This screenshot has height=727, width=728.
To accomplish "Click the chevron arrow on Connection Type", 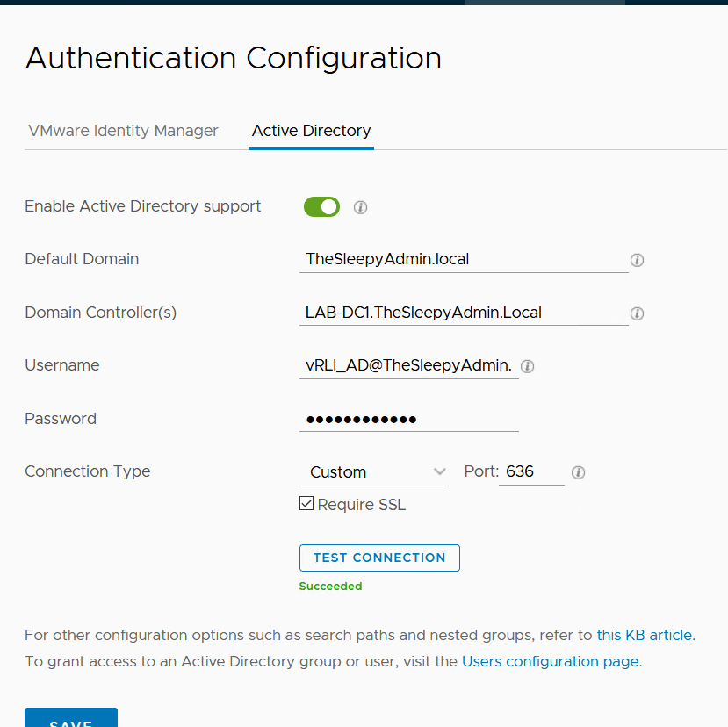I will pyautogui.click(x=439, y=472).
